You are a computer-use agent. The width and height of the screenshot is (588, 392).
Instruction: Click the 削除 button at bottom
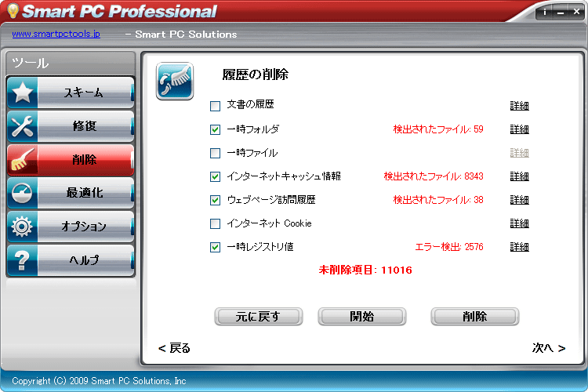coord(475,316)
